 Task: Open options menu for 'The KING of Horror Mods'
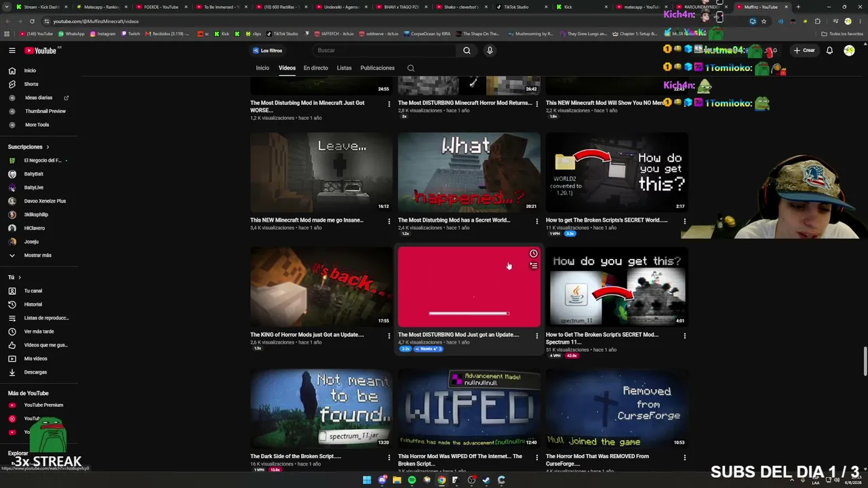pyautogui.click(x=389, y=335)
